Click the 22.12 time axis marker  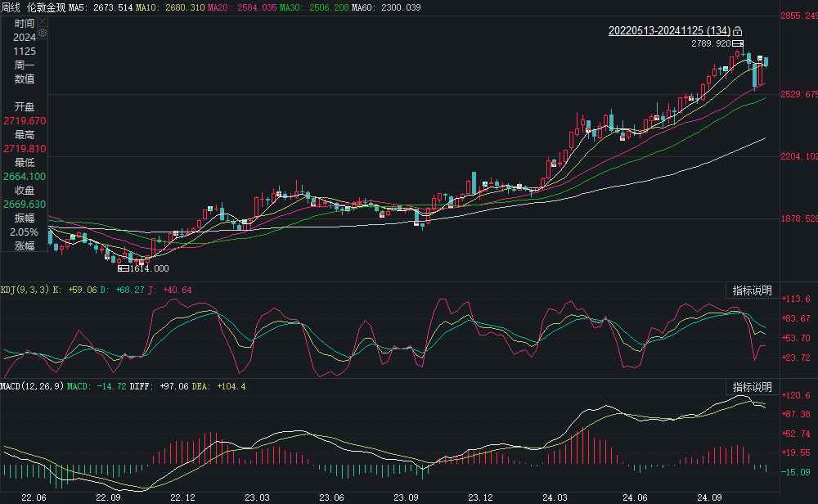coord(183,497)
